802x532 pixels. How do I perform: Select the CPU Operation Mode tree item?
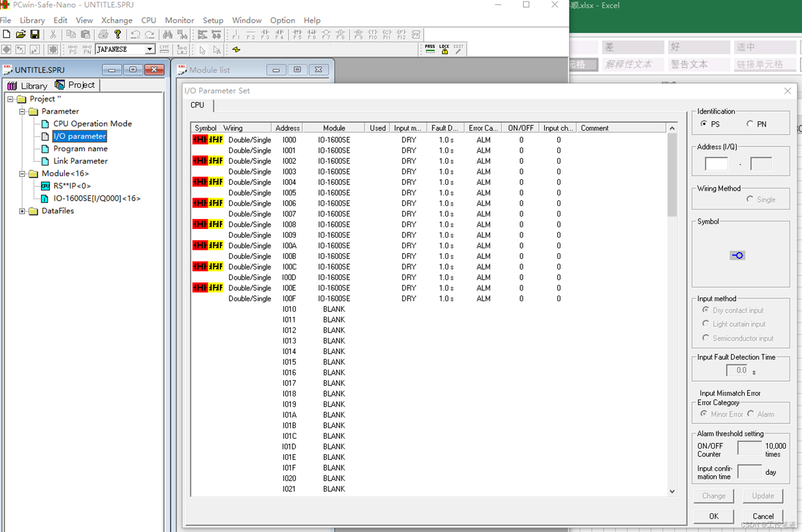(x=92, y=123)
